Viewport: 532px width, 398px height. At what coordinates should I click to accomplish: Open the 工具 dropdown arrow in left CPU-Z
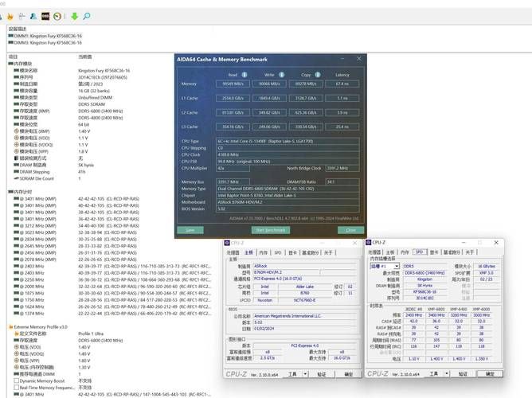pyautogui.click(x=305, y=374)
